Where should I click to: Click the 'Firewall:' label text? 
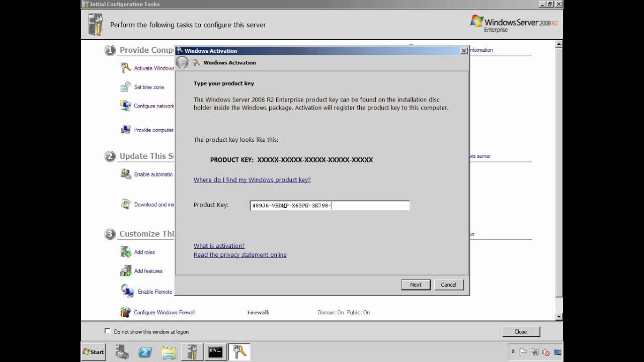(258, 312)
